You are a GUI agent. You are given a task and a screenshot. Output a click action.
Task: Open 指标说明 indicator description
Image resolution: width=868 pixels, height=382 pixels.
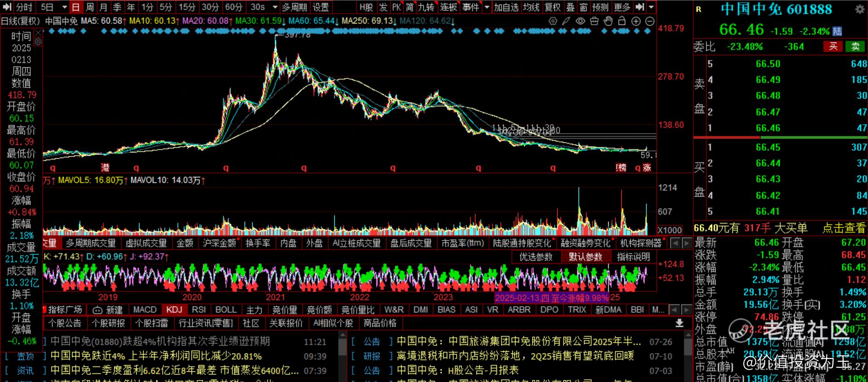click(x=633, y=257)
